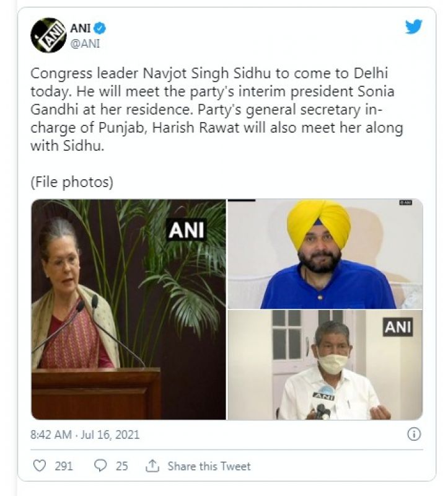Screen dimensions: 448x496
Task: Open the 8:42 AM Jul 16, 2021 timestamp
Action: pyautogui.click(x=85, y=435)
